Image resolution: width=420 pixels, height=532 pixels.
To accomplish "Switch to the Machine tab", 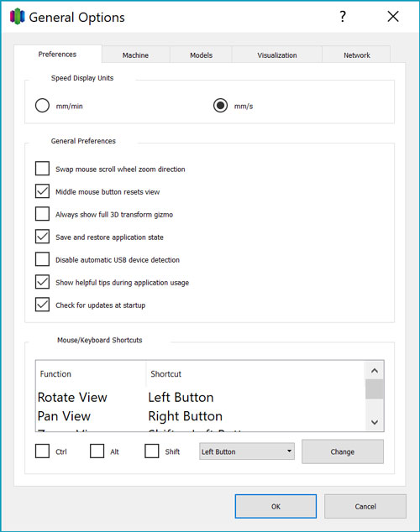I will tap(135, 55).
